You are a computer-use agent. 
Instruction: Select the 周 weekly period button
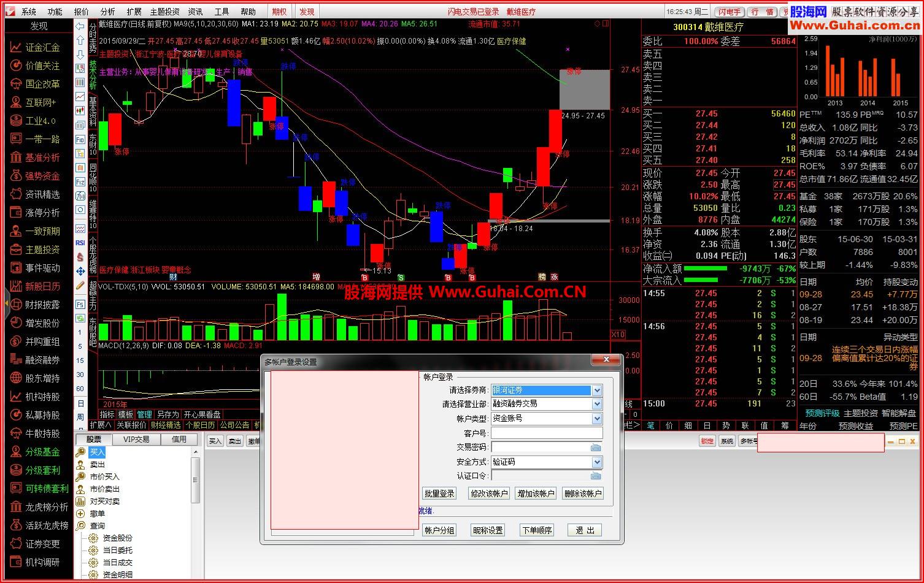[x=80, y=417]
